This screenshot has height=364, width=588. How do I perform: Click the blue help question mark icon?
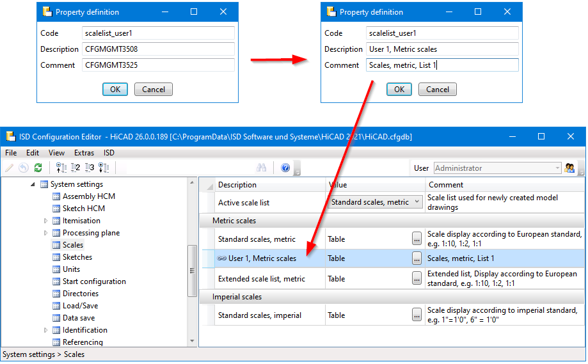(285, 168)
